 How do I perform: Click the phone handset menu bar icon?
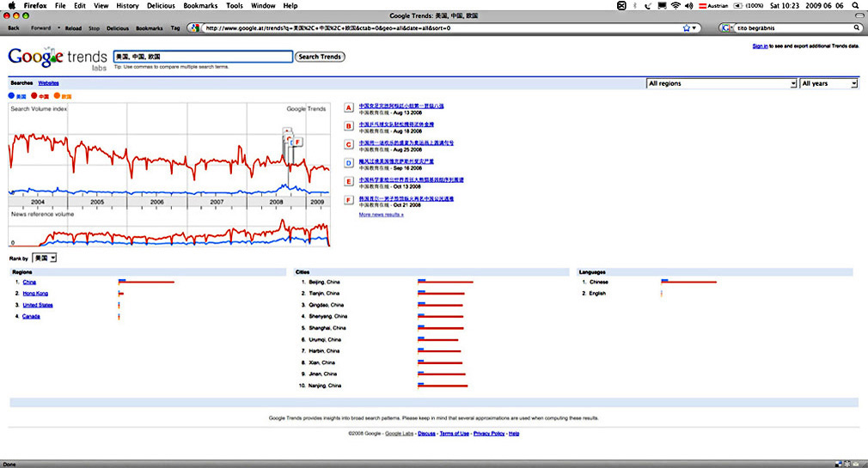648,5
